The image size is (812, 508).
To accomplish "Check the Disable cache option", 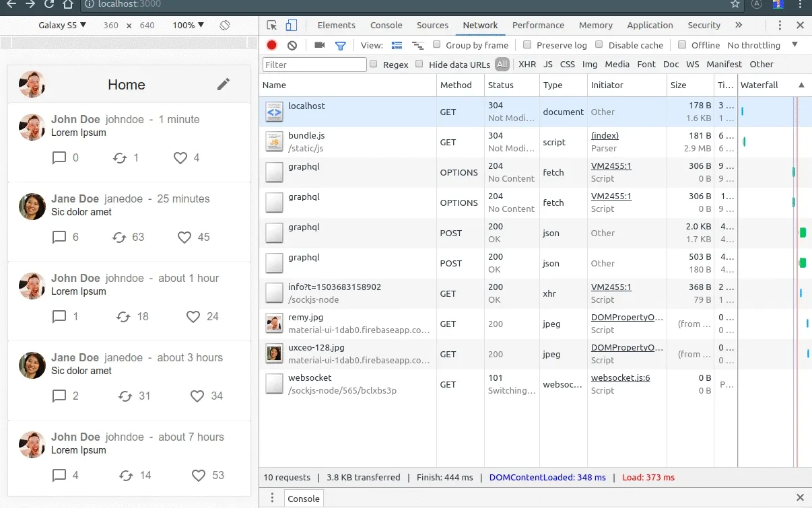I will click(x=602, y=45).
